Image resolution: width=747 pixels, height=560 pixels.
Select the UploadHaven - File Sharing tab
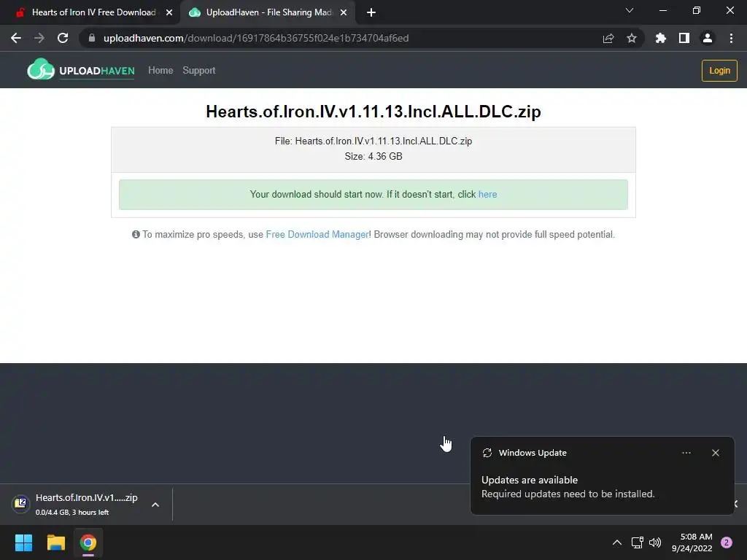click(268, 12)
